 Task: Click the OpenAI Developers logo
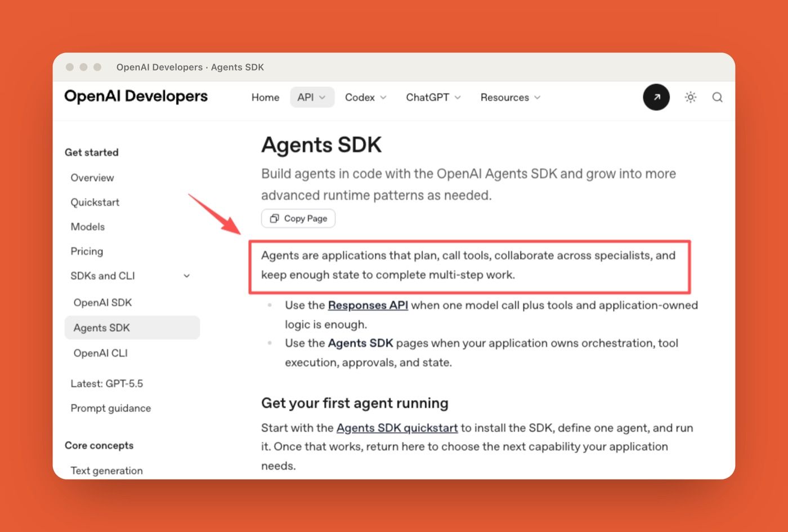click(136, 96)
